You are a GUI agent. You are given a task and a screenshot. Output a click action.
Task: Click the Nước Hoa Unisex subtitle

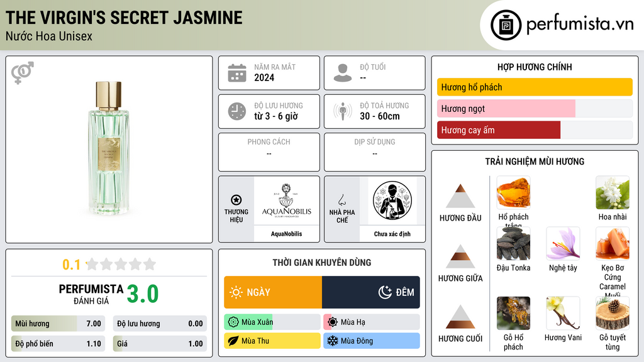[49, 36]
